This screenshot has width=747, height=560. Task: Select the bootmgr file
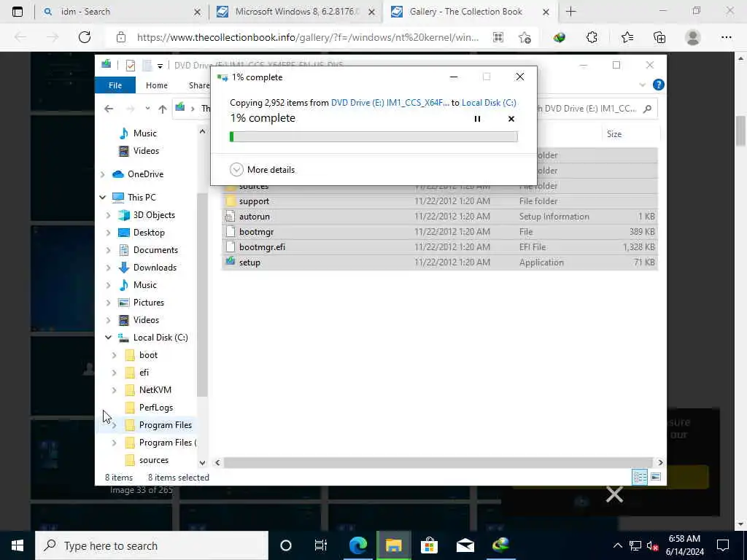click(440, 231)
